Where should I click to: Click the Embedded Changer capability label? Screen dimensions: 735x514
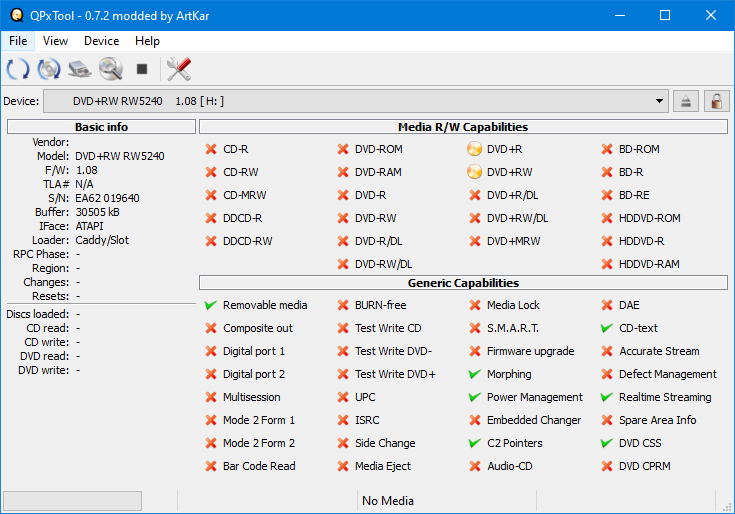coord(534,420)
